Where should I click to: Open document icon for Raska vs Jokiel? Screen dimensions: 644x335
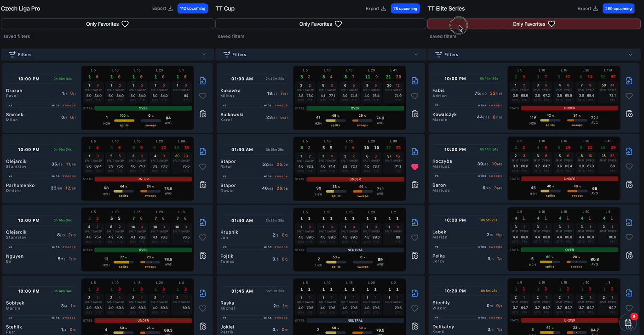[x=415, y=293]
